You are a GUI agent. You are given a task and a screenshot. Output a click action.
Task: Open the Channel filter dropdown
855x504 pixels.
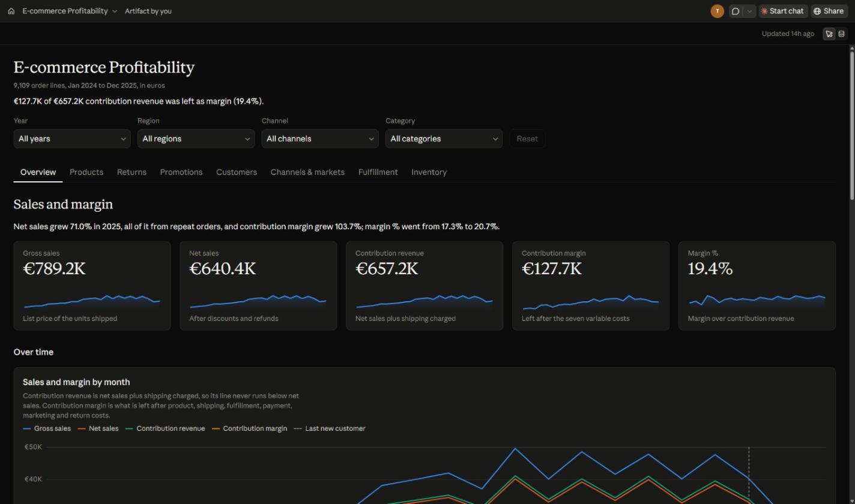coord(320,139)
